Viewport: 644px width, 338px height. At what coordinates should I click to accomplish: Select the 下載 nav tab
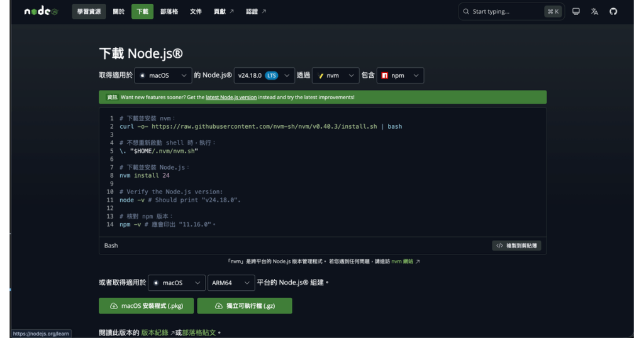(142, 11)
